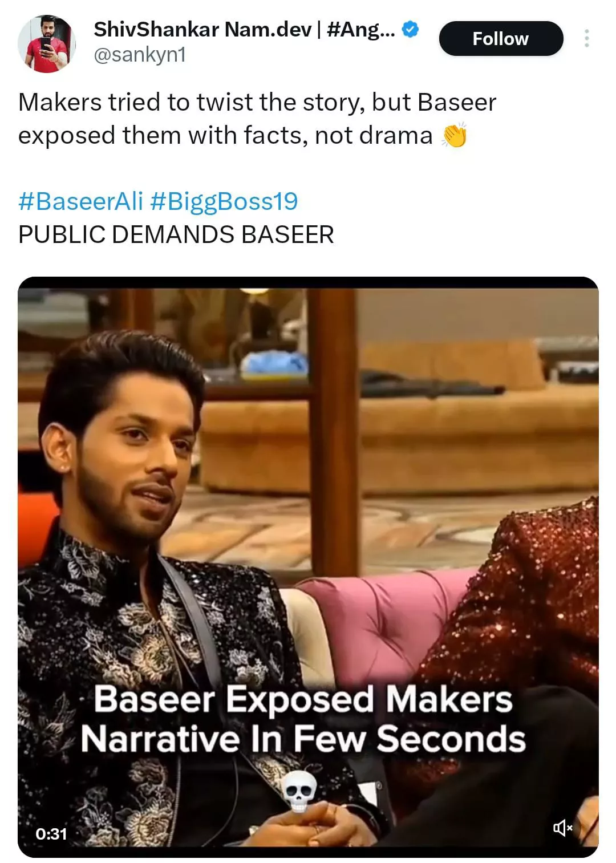The height and width of the screenshot is (863, 616).
Task: Click the 'PUBLIC DEMANDS BASEER' text
Action: (176, 234)
